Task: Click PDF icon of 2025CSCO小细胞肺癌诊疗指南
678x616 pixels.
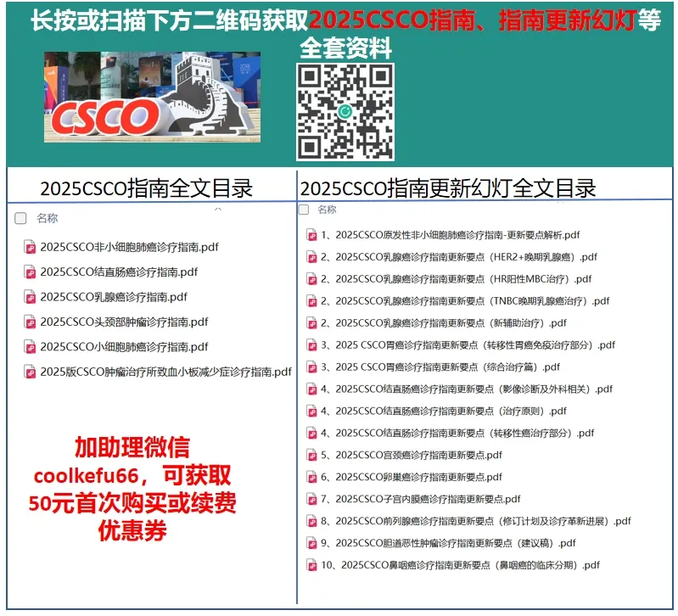Action: coord(30,347)
